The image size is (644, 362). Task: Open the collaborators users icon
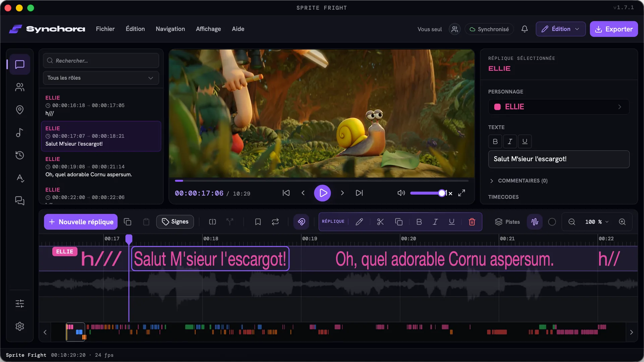(x=454, y=29)
